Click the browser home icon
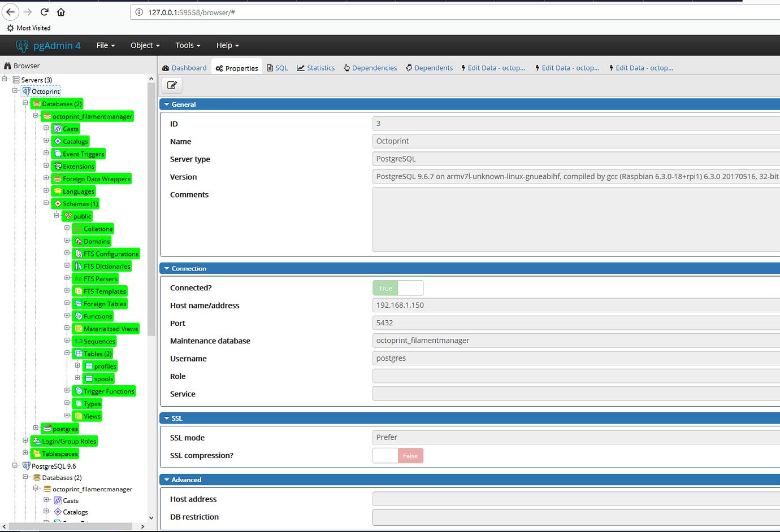780x532 pixels. pyautogui.click(x=61, y=12)
